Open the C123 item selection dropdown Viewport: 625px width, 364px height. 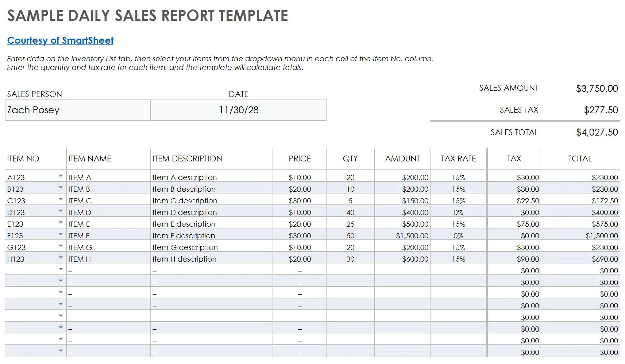point(61,199)
